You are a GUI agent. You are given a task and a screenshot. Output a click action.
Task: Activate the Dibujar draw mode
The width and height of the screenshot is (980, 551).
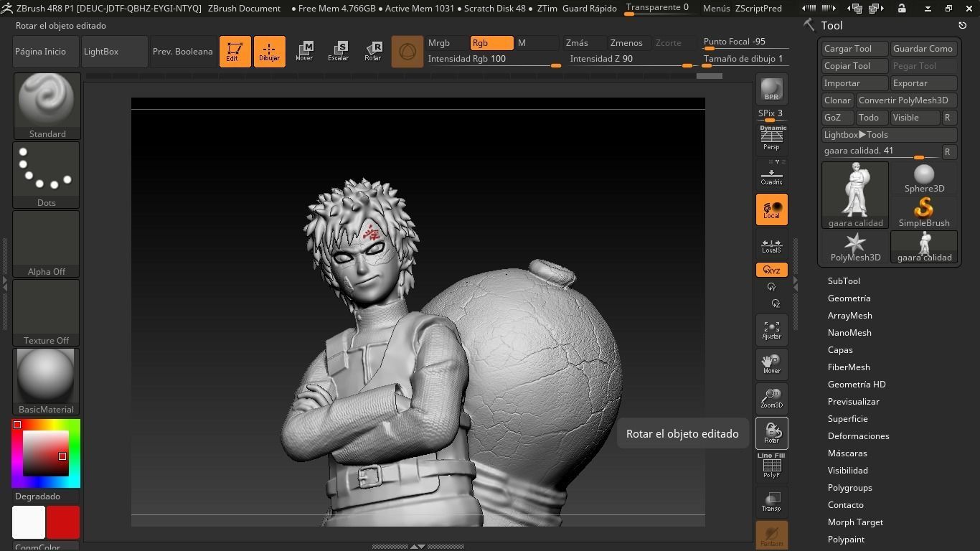tap(269, 52)
